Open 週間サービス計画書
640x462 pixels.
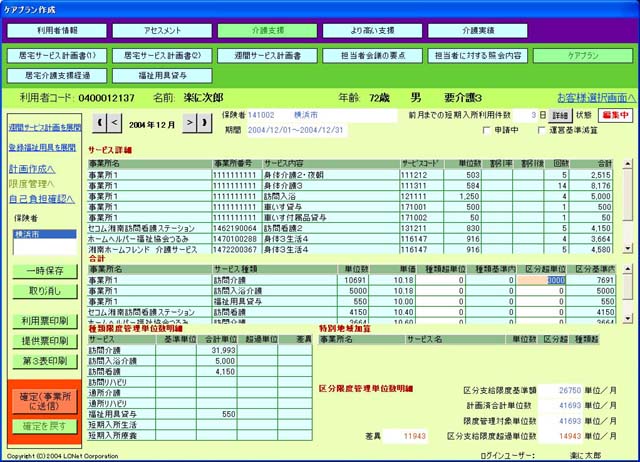[x=267, y=56]
